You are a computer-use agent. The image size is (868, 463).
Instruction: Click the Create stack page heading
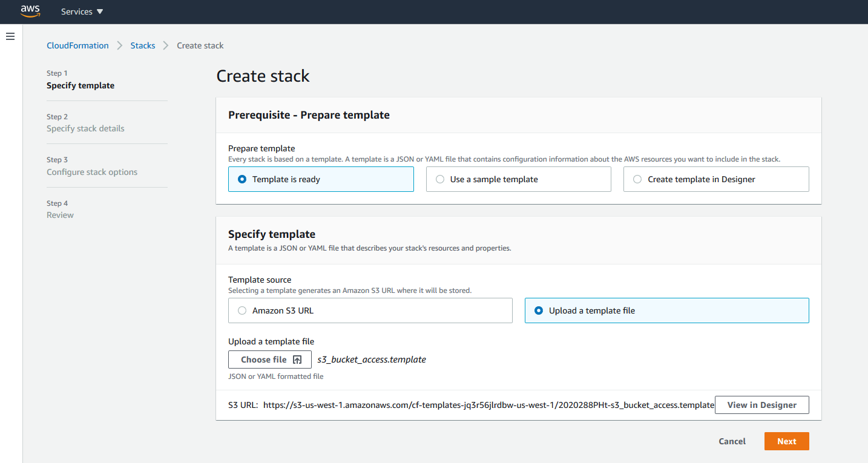pos(263,76)
